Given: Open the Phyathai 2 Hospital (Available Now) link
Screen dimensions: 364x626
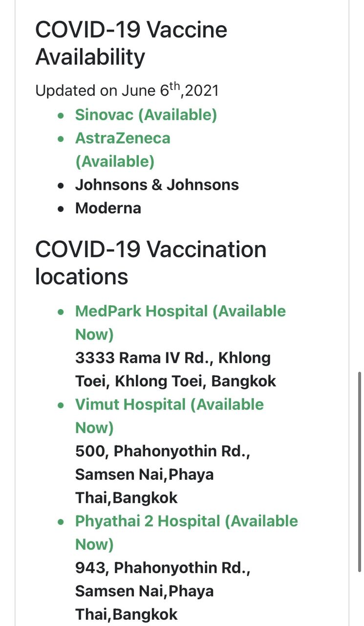Looking at the screenshot, I should pyautogui.click(x=186, y=533).
